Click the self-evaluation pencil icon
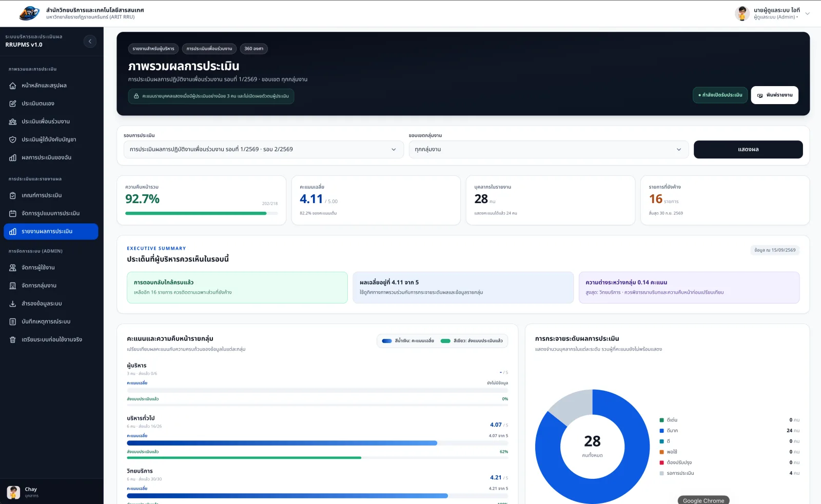Screen dimensions: 821x504 (13, 104)
